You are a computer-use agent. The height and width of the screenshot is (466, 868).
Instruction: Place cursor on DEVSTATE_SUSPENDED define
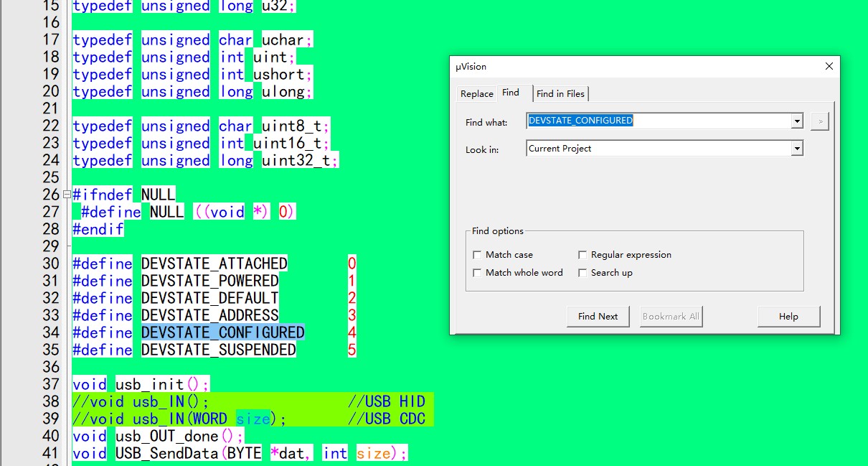tap(218, 350)
